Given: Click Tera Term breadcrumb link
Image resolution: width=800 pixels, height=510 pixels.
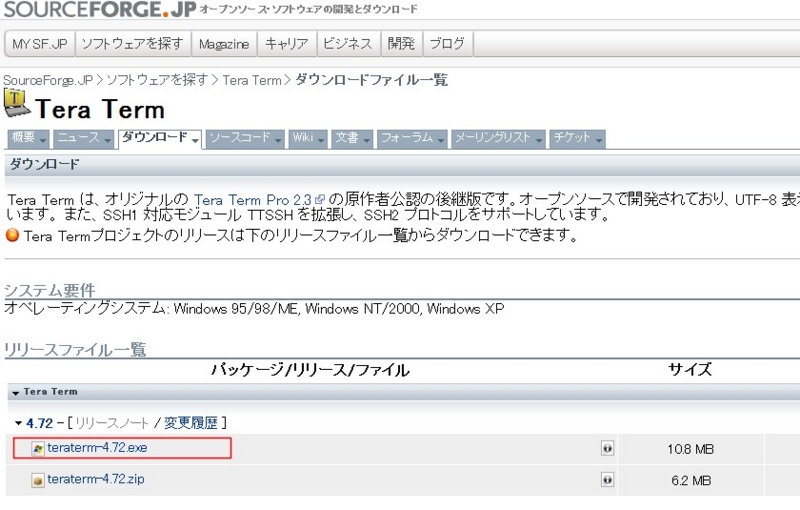Looking at the screenshot, I should (252, 81).
